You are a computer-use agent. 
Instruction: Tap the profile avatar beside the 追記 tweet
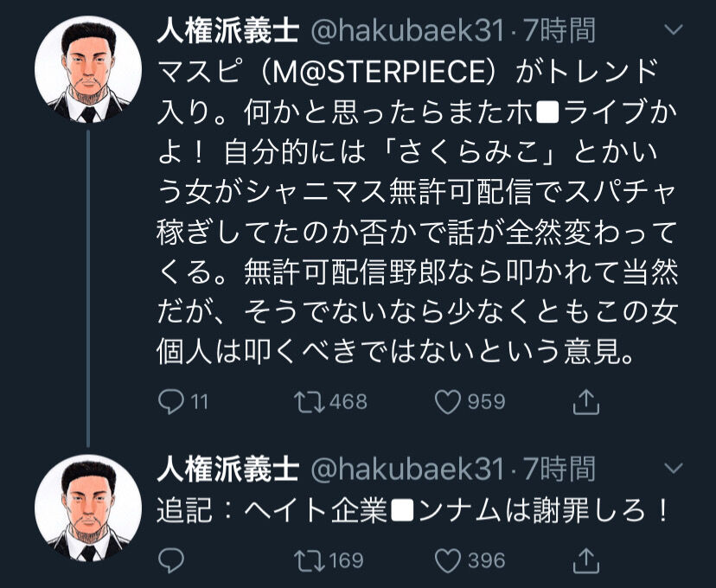click(x=88, y=508)
